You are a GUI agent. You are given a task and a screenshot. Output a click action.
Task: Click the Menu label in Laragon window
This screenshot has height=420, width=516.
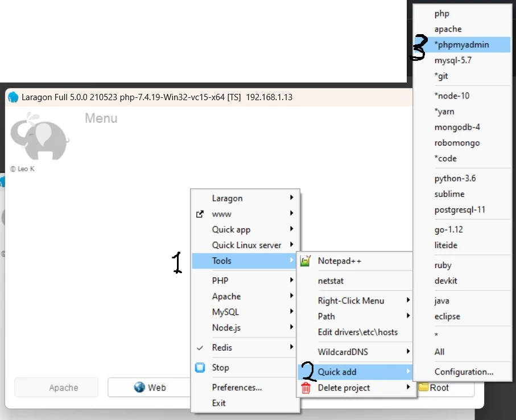coord(101,118)
